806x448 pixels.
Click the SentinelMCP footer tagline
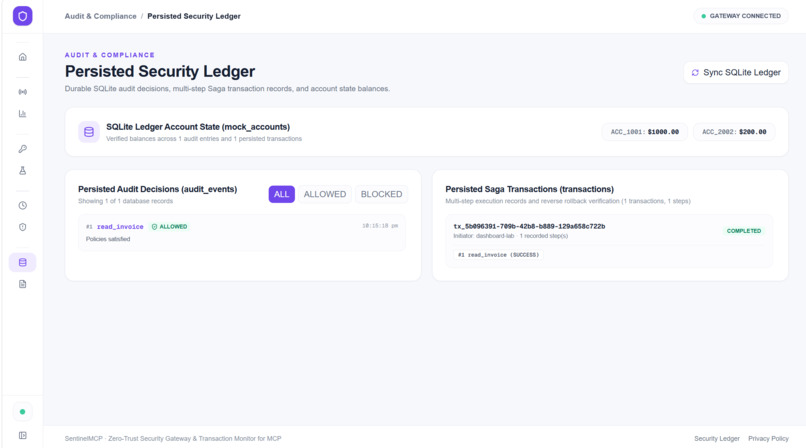(x=173, y=438)
